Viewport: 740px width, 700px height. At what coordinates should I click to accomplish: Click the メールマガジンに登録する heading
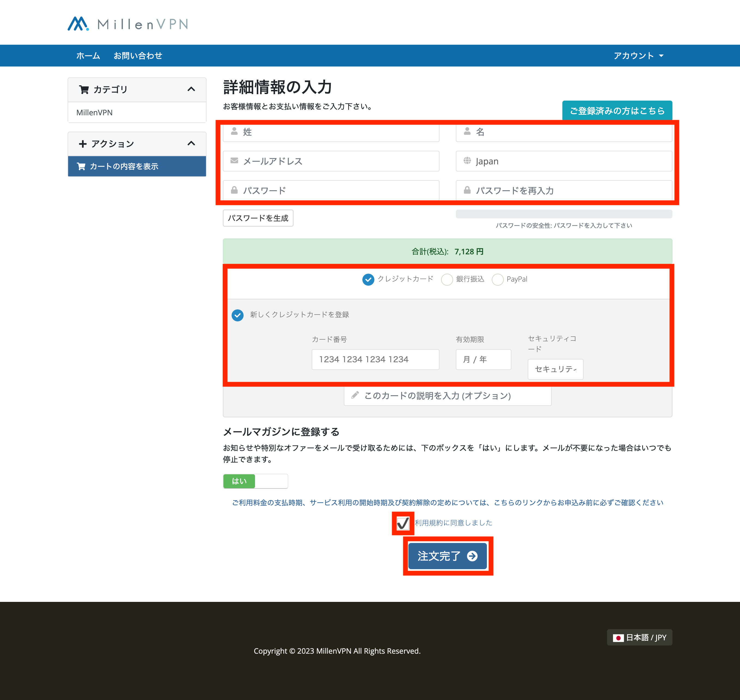coord(281,432)
